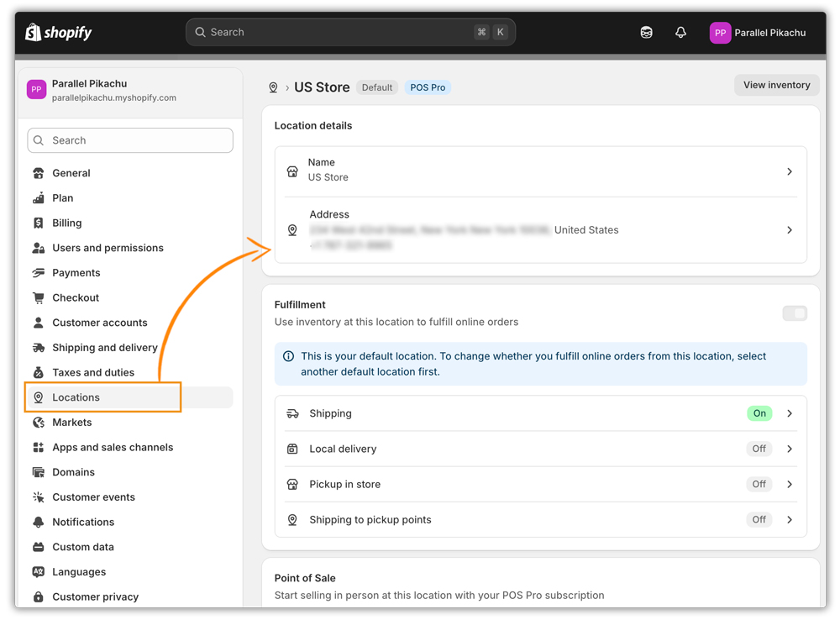The height and width of the screenshot is (620, 840).
Task: Click the top Shopify search bar
Action: point(351,32)
